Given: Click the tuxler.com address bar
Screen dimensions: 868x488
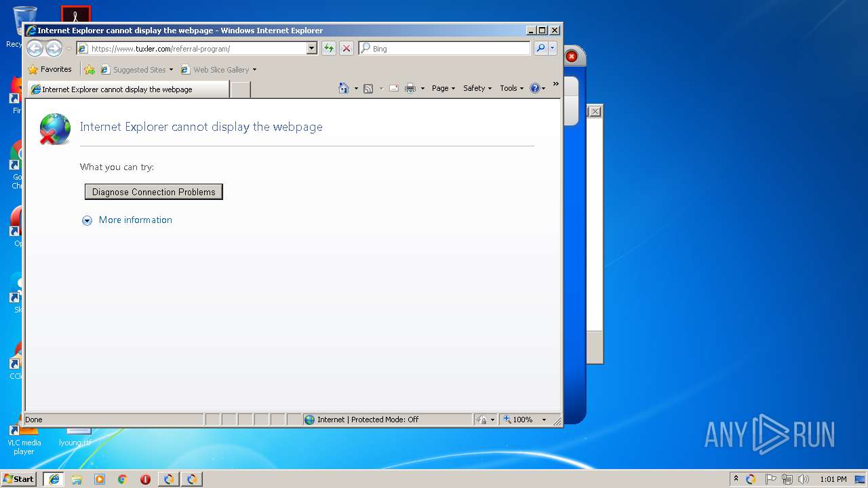Looking at the screenshot, I should tap(197, 48).
